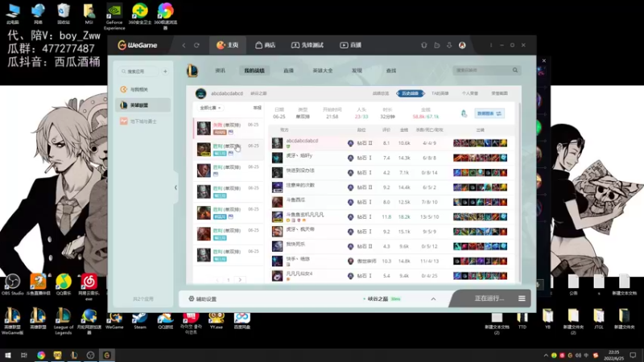Switch to the 战绩总览 sub-tab
644x362 pixels.
380,93
